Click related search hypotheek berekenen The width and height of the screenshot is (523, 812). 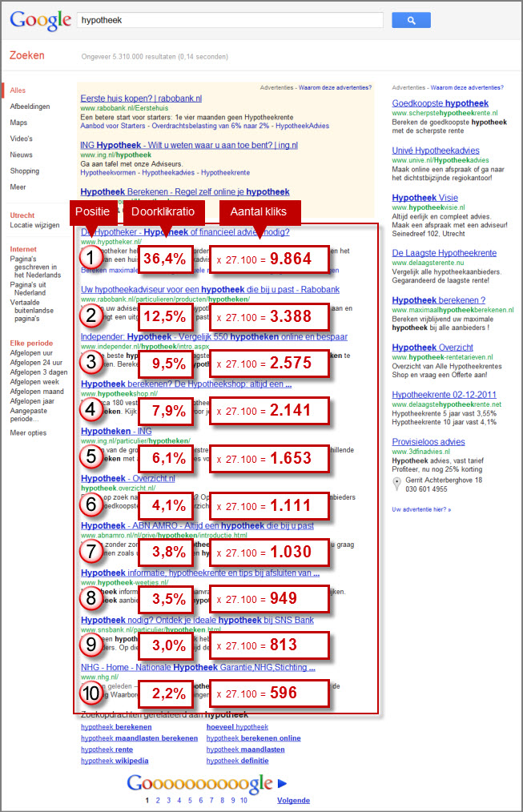(x=116, y=727)
